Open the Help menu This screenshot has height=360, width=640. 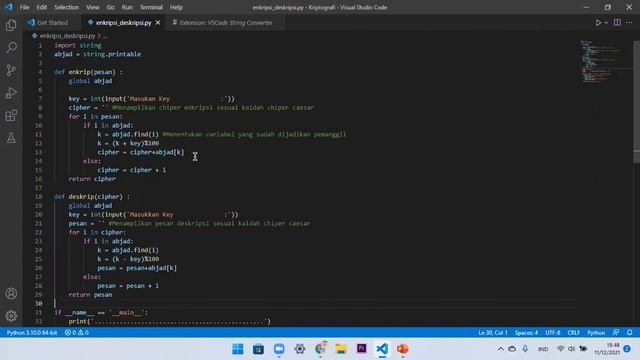coord(176,7)
